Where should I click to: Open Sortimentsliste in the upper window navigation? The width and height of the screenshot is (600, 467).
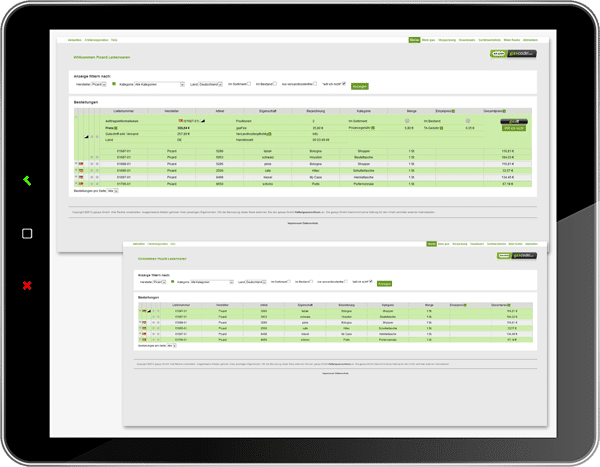click(489, 40)
